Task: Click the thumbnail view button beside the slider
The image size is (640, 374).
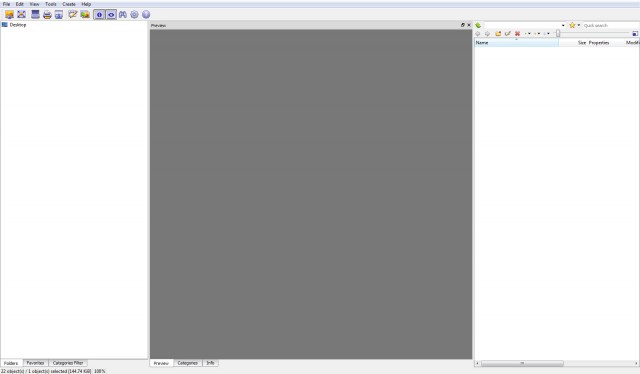Action: (x=635, y=33)
